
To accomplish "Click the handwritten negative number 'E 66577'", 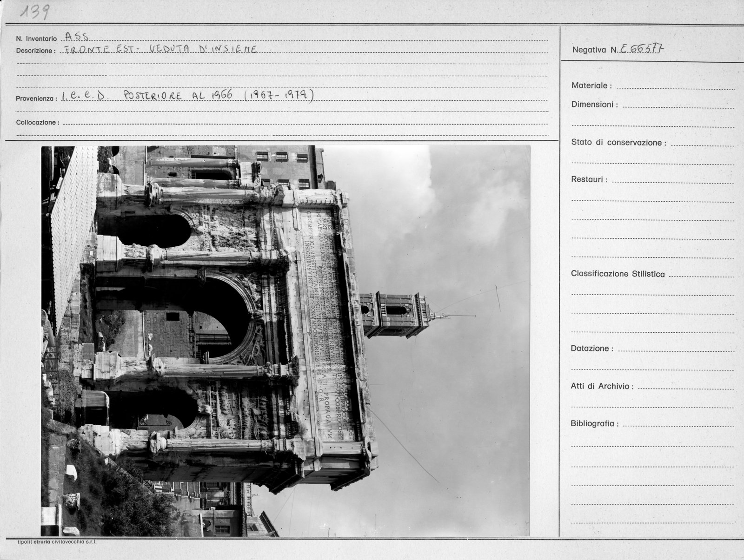I will click(x=642, y=48).
